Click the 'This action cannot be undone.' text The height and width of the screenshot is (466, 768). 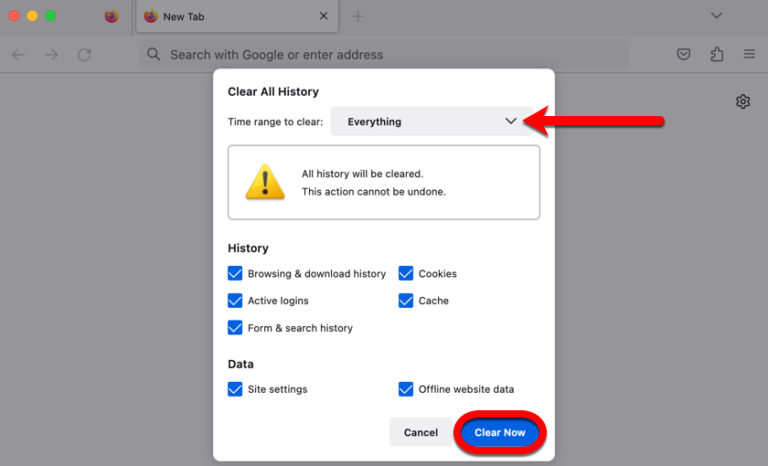tap(374, 192)
